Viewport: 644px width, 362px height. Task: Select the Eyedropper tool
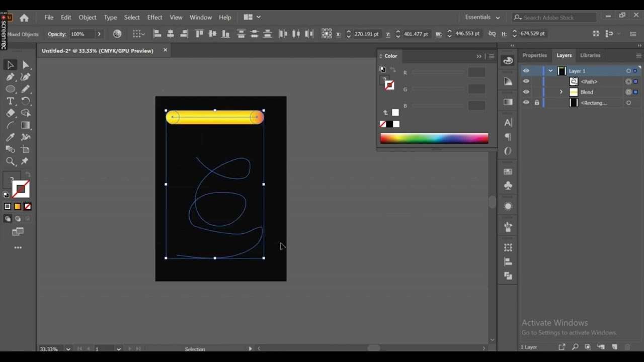click(x=10, y=137)
